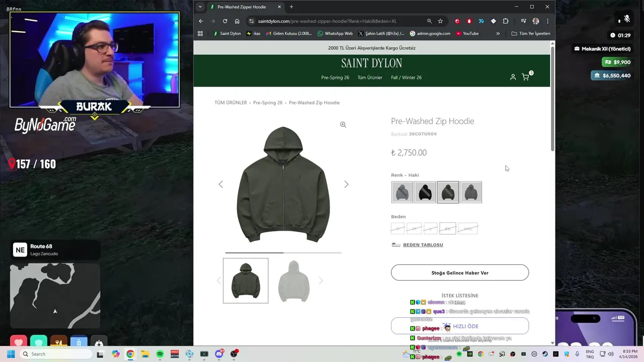This screenshot has height=362, width=644.
Task: Open Fall / Winter 26 menu
Action: [407, 77]
